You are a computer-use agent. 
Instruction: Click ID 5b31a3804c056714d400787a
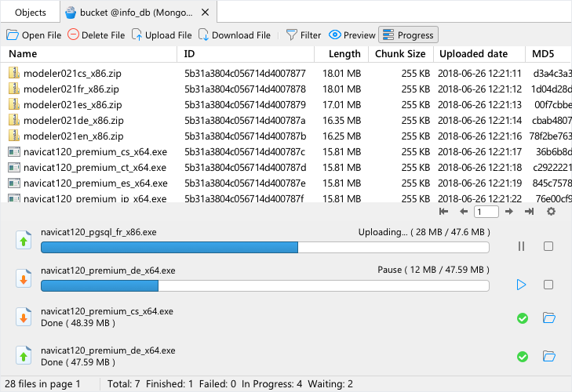pyautogui.click(x=245, y=120)
